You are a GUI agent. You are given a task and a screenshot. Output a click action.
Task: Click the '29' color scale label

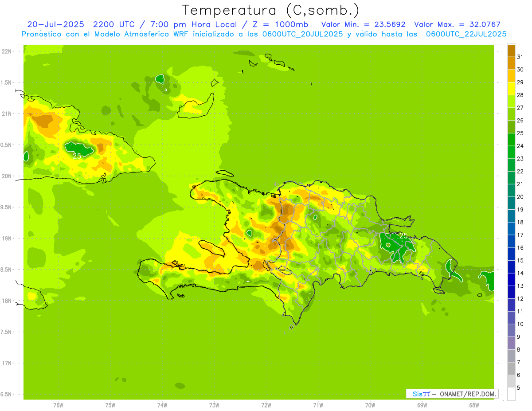coord(520,82)
